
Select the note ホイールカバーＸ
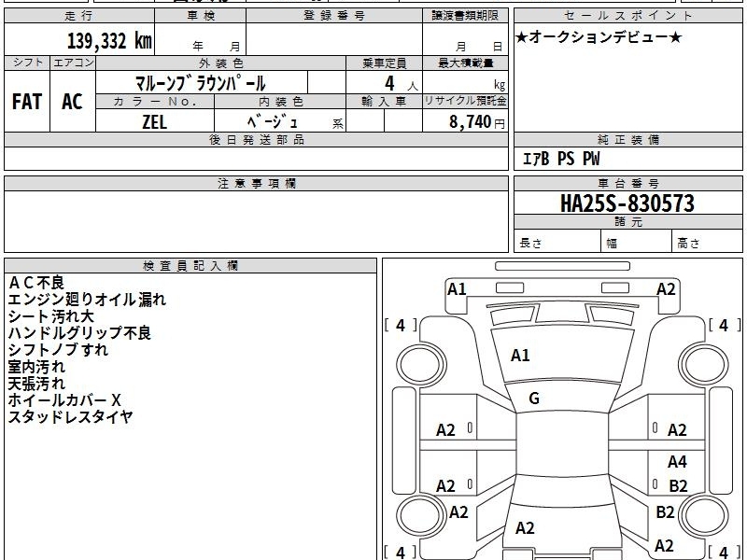pos(65,400)
